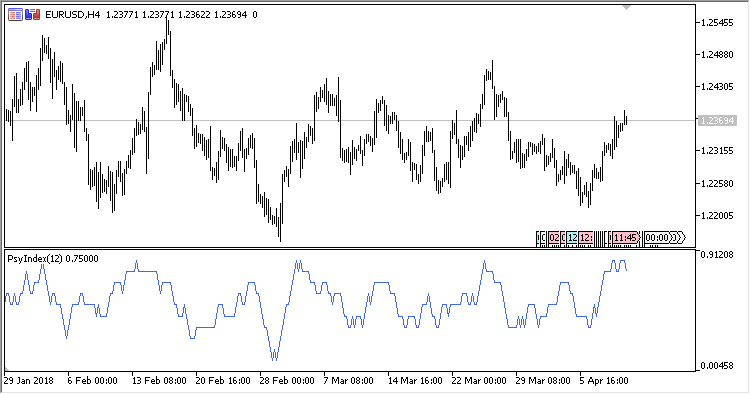Click the 0.00458 indicator scale value

pos(717,366)
